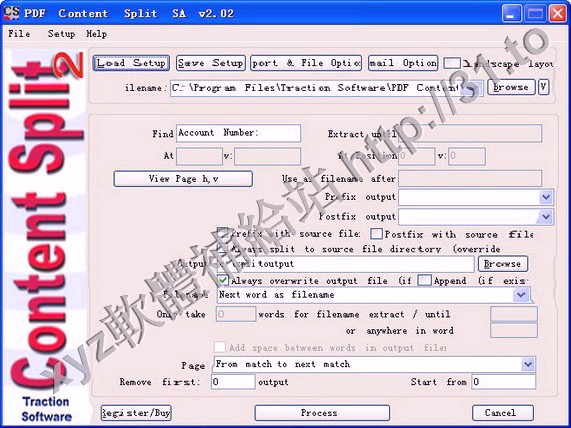Click the Register/Buy button

136,413
